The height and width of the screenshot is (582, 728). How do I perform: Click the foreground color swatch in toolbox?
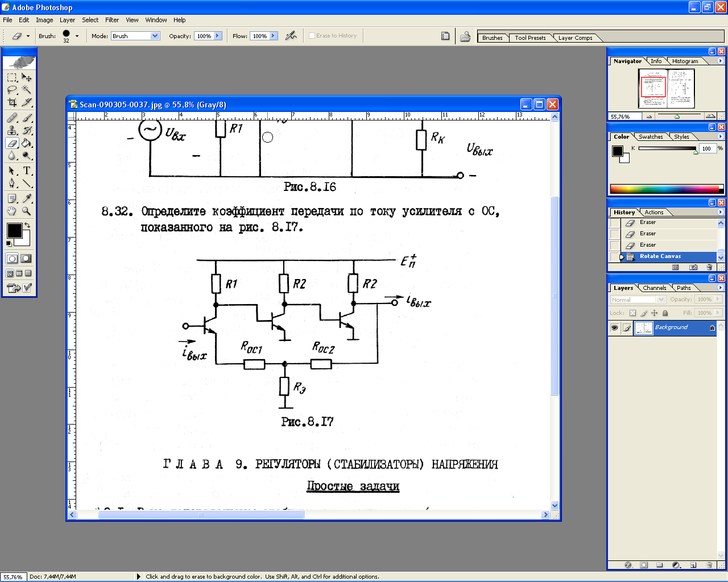click(x=14, y=230)
